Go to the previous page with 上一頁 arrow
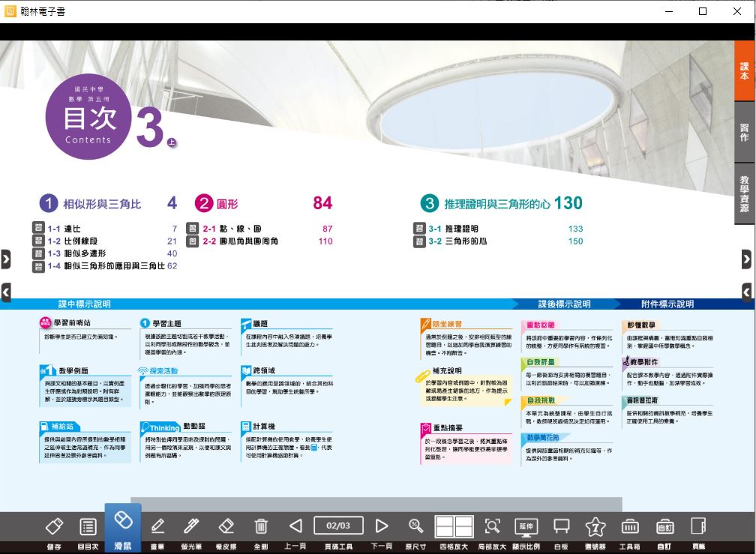 [295, 526]
